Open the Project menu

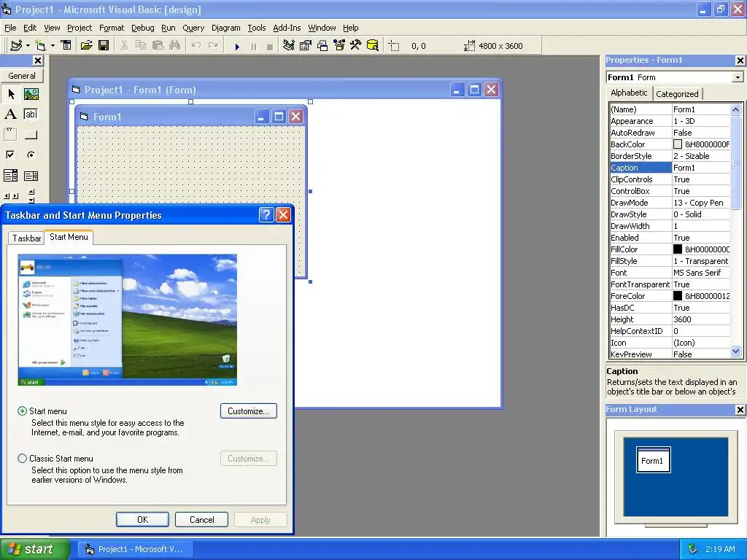80,28
